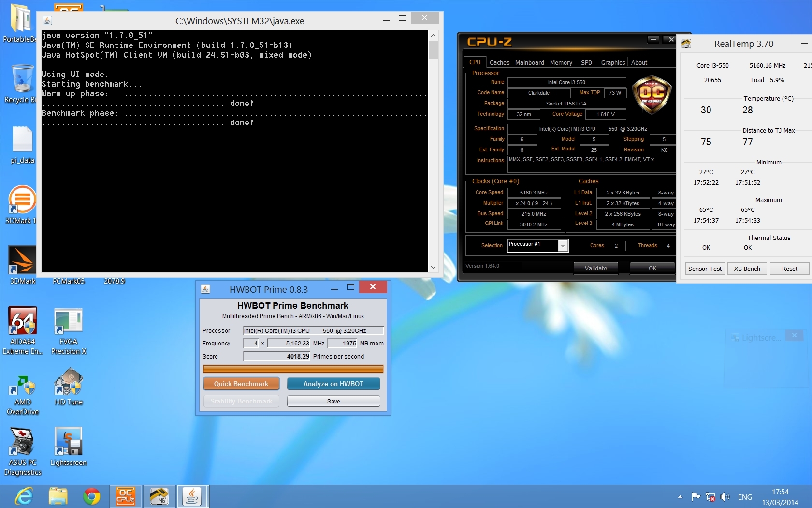Launch the black 3DMark desktop shortcut
Viewport: 812px width, 508px height.
point(22,265)
